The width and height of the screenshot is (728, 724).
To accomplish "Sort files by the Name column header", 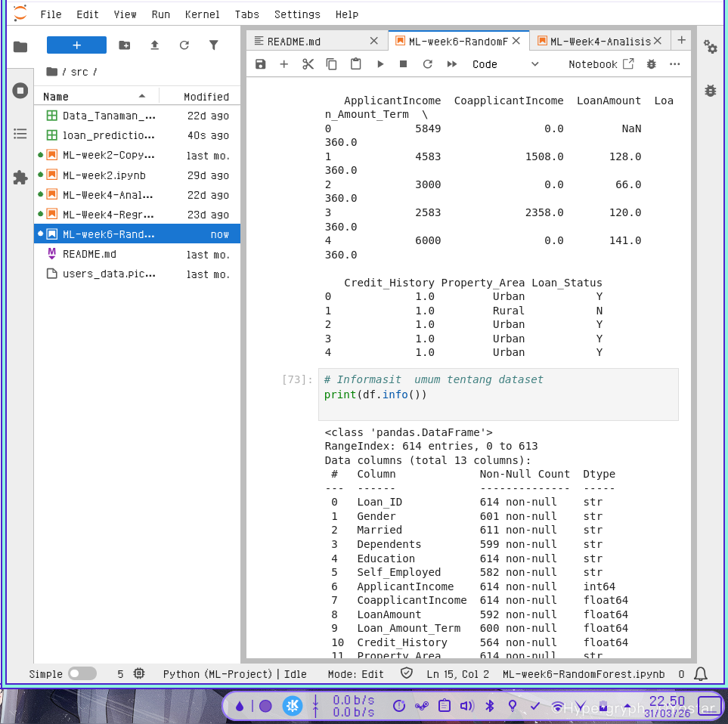I will click(56, 97).
